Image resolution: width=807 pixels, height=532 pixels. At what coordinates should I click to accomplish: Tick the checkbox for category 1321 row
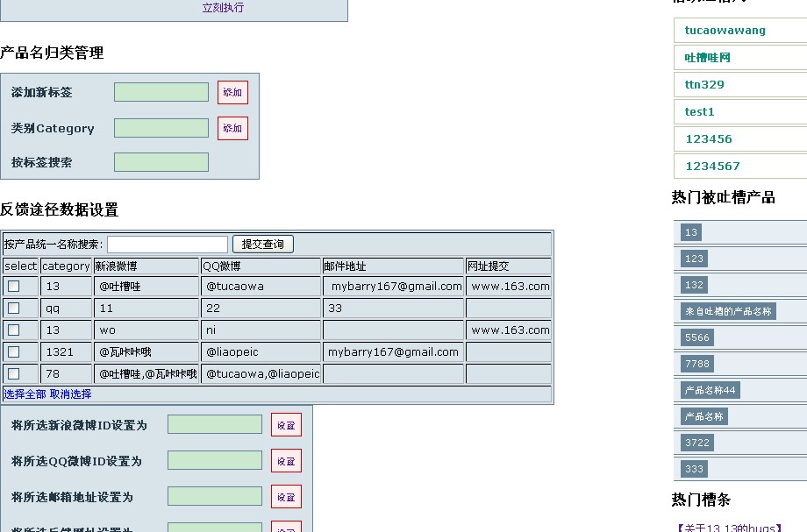pos(14,351)
